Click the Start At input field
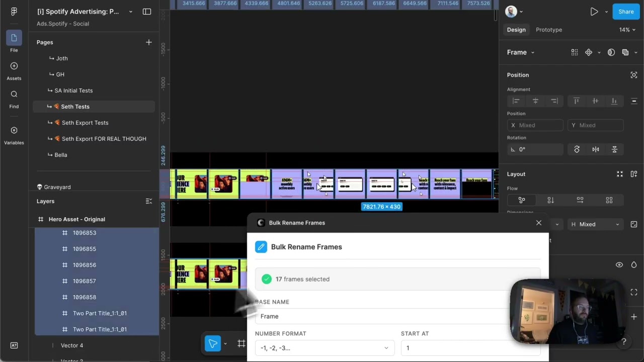 pyautogui.click(x=470, y=348)
